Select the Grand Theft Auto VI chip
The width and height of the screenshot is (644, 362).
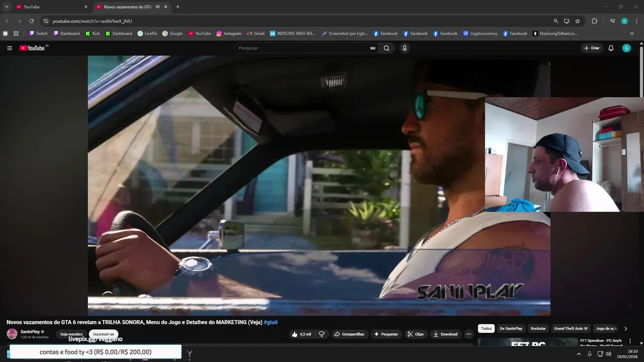point(571,328)
